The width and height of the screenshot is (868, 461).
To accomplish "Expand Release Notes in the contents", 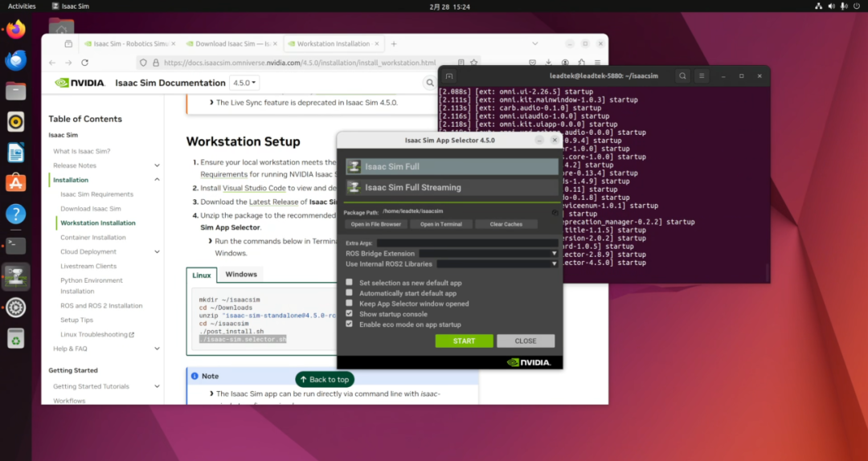I will pyautogui.click(x=157, y=165).
